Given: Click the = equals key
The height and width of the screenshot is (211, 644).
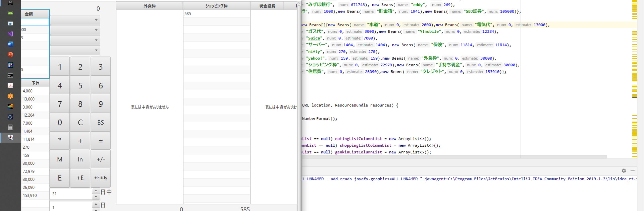Looking at the screenshot, I should pyautogui.click(x=101, y=141).
